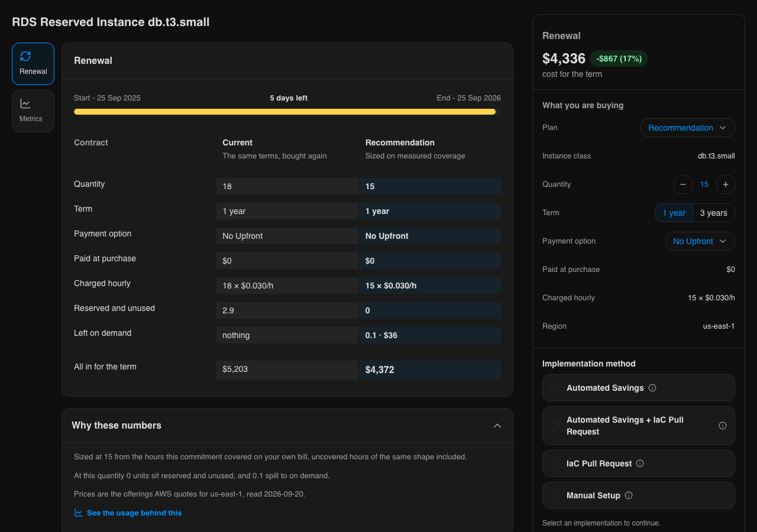Click the chart icon beside usage link

(79, 512)
